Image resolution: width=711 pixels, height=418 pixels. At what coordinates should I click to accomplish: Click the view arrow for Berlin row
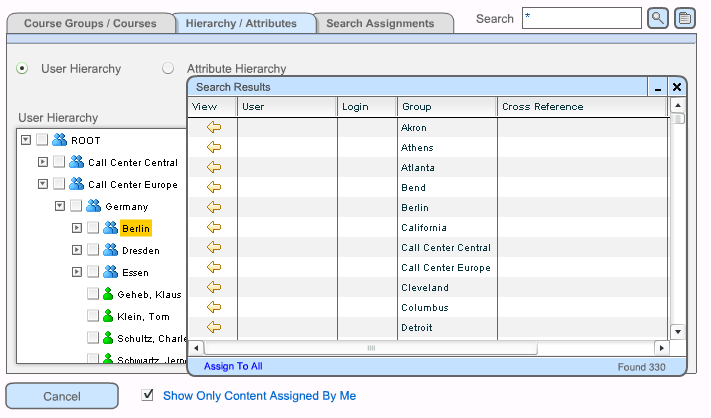coord(214,208)
